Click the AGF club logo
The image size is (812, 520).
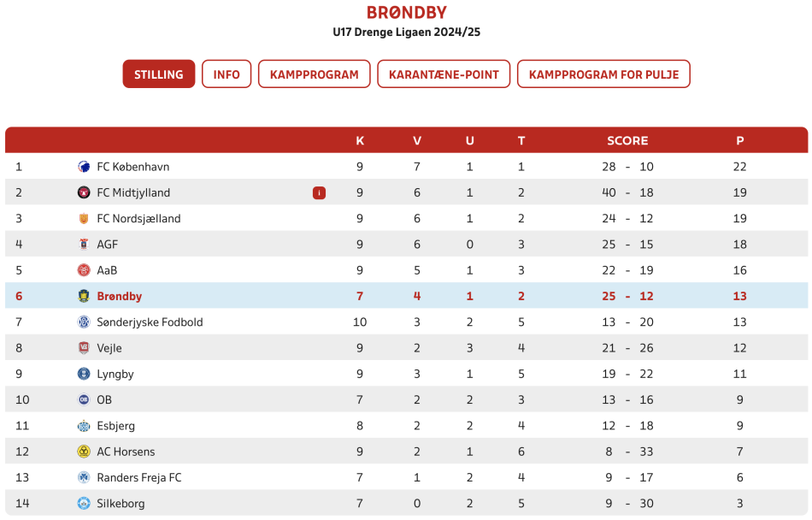(84, 245)
